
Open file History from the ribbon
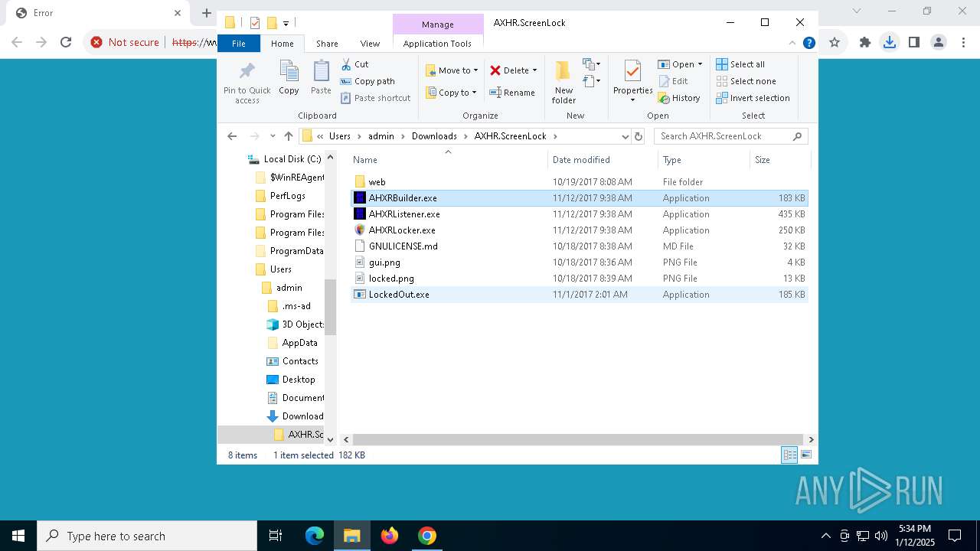tap(678, 98)
